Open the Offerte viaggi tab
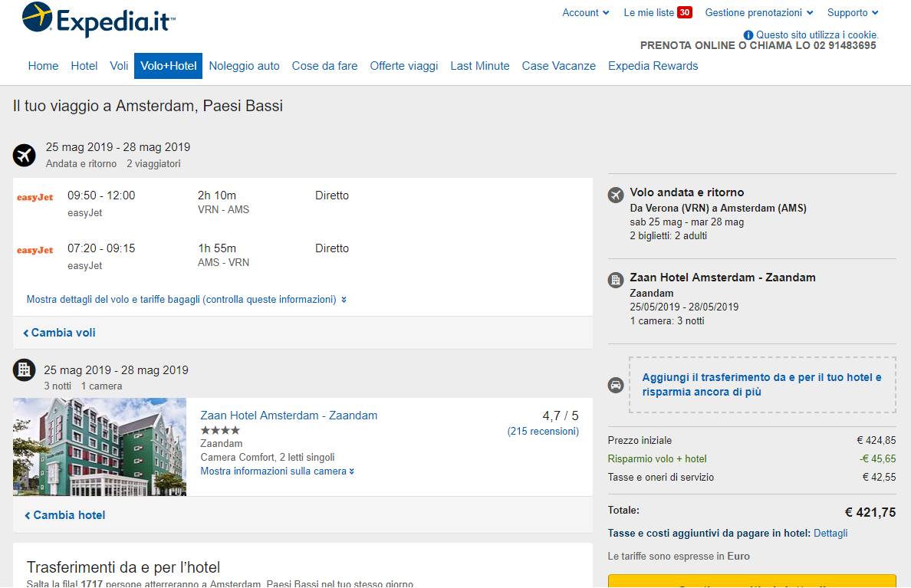The width and height of the screenshot is (911, 588). point(404,66)
